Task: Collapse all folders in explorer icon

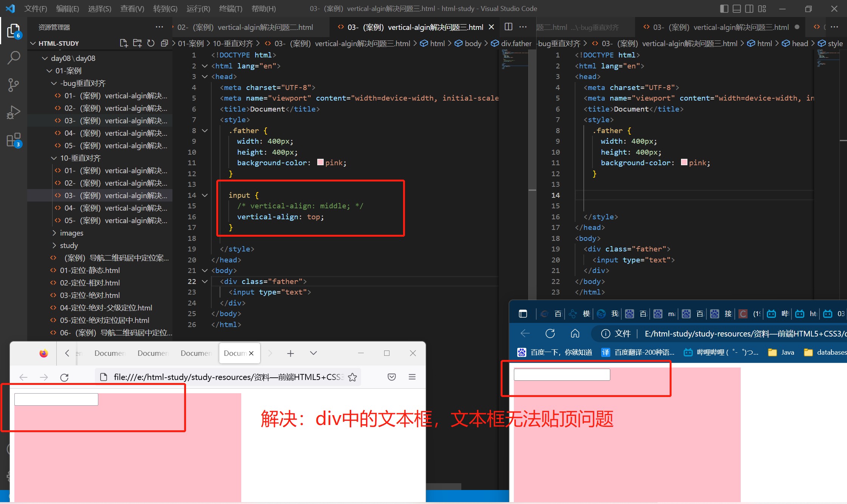Action: click(x=164, y=43)
